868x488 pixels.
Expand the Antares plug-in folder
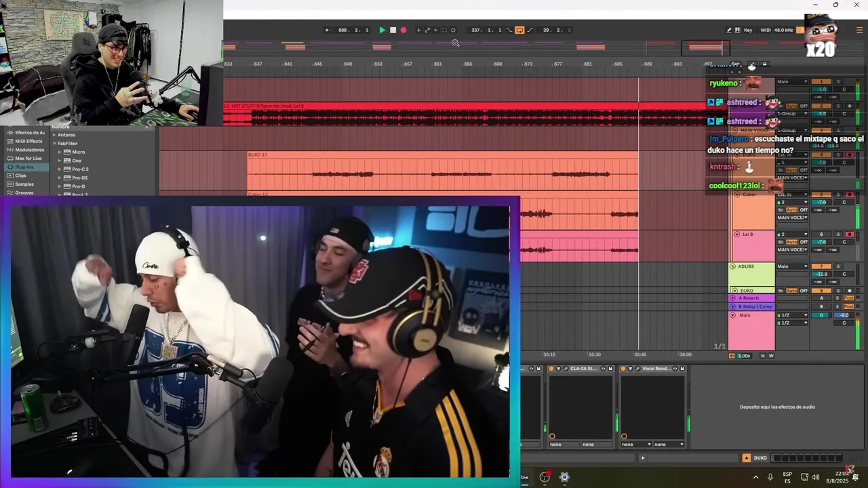pos(54,135)
